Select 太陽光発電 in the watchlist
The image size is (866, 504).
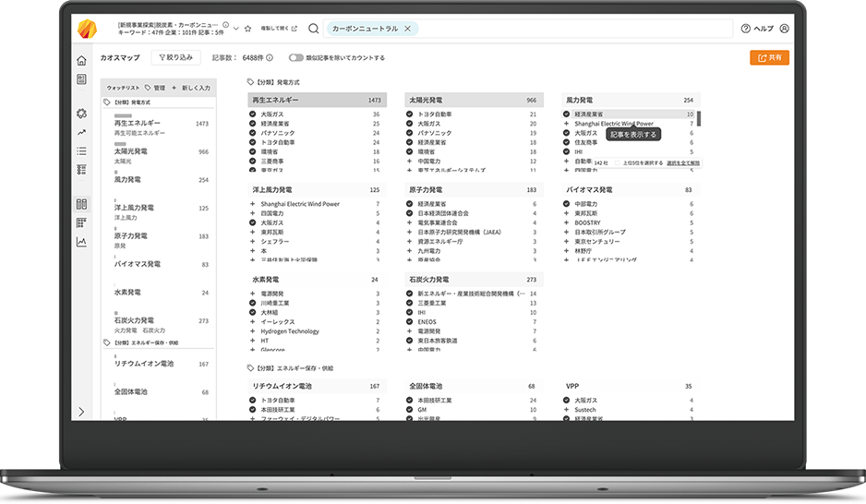[130, 151]
